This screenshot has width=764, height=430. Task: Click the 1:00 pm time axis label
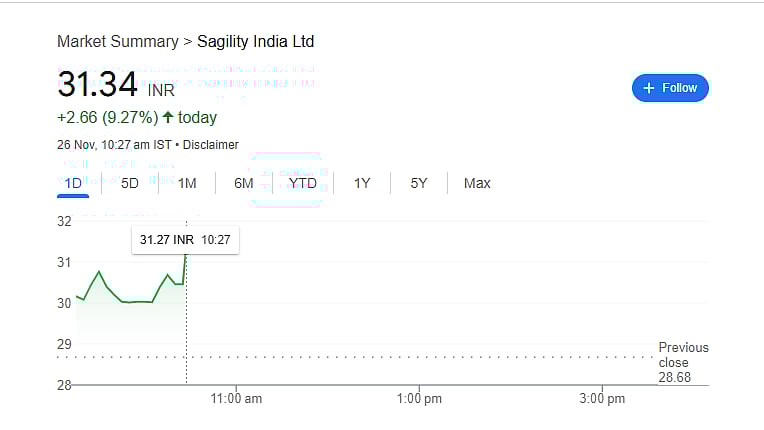point(419,399)
